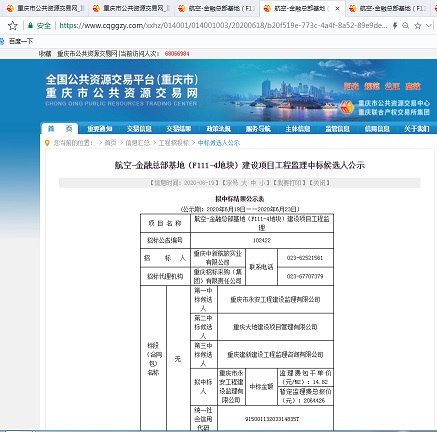Open the 信用信息 navigation menu
This screenshot has height=432, width=437.
tap(377, 129)
